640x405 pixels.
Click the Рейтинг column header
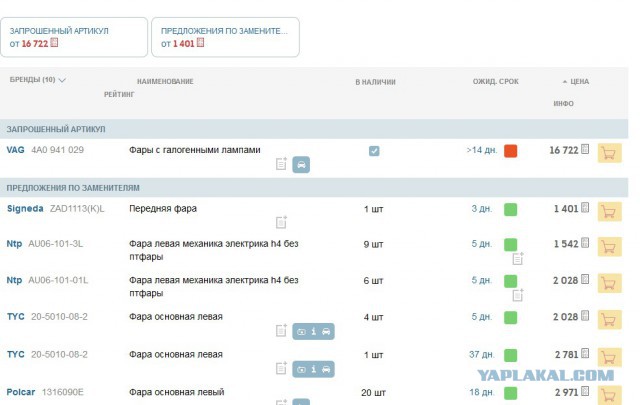(x=119, y=94)
